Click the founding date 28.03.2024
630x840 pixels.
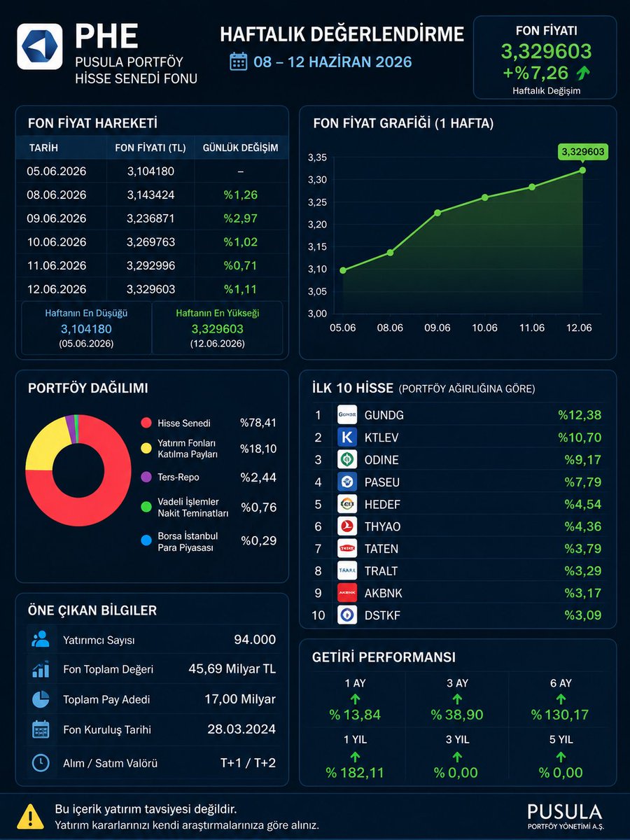point(241,729)
